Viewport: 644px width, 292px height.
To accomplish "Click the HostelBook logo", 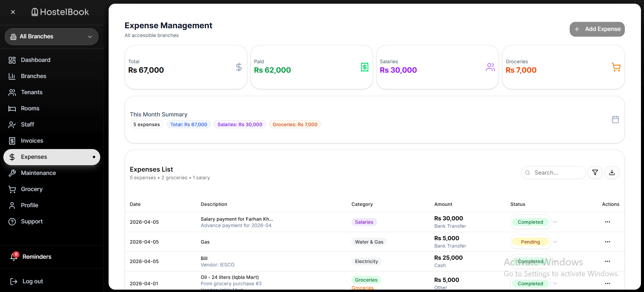I will pyautogui.click(x=60, y=12).
